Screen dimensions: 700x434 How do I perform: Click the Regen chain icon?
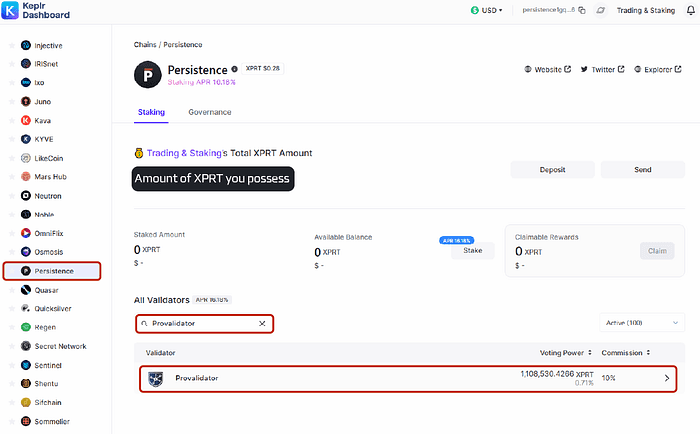coord(26,327)
